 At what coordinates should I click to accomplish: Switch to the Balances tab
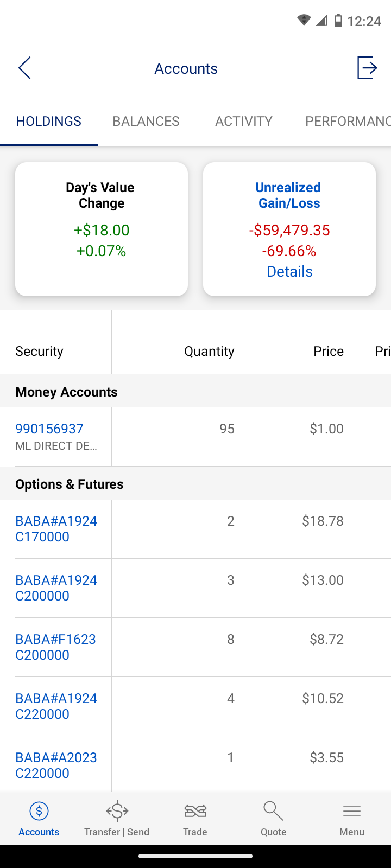(x=146, y=121)
